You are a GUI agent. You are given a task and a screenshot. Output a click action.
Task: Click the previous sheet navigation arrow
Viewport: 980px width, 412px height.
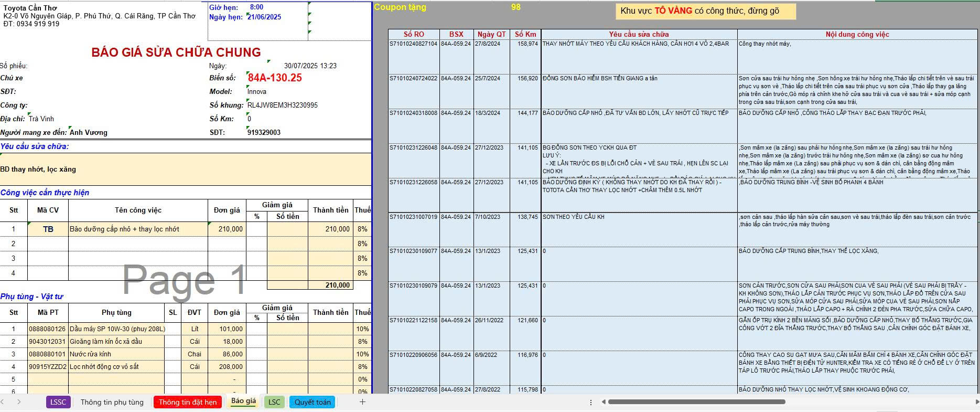pyautogui.click(x=5, y=402)
